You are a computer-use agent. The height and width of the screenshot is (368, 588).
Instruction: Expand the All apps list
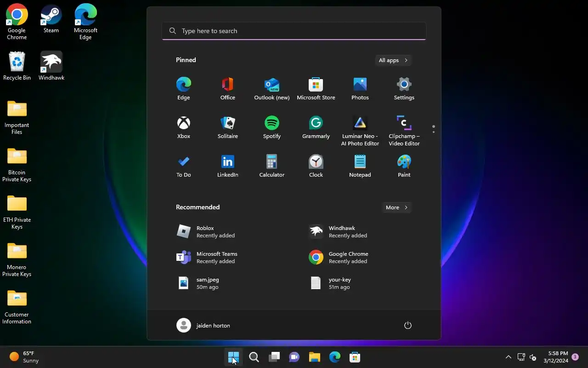point(393,60)
